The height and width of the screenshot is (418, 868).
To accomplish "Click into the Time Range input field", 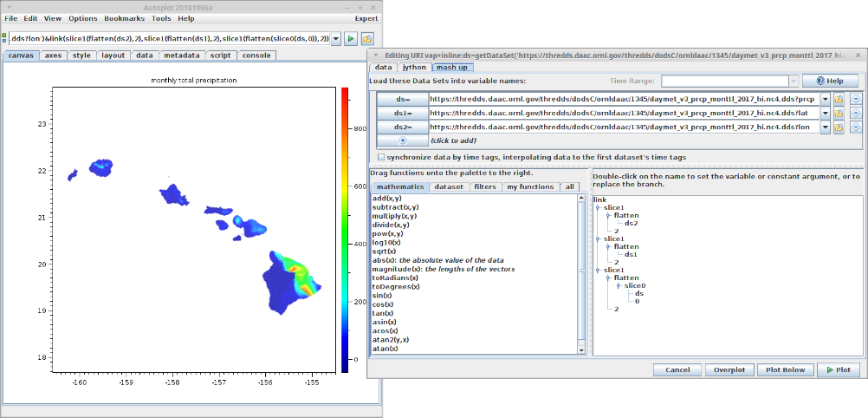I will (x=724, y=81).
